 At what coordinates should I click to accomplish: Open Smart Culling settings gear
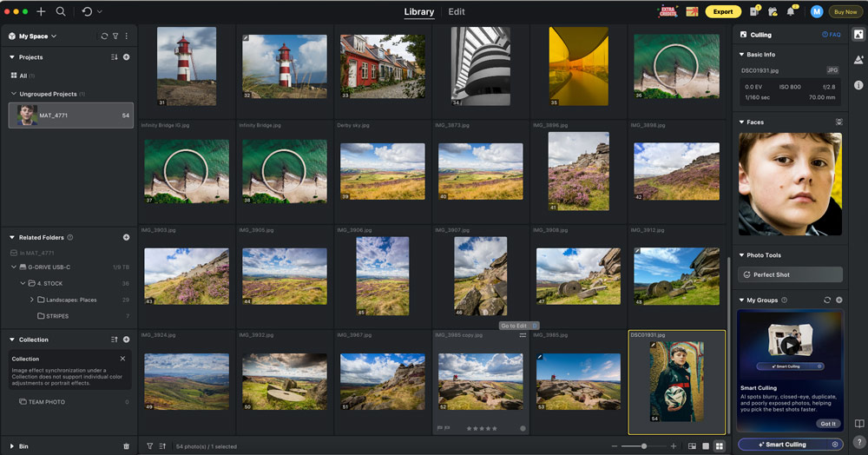click(x=835, y=445)
